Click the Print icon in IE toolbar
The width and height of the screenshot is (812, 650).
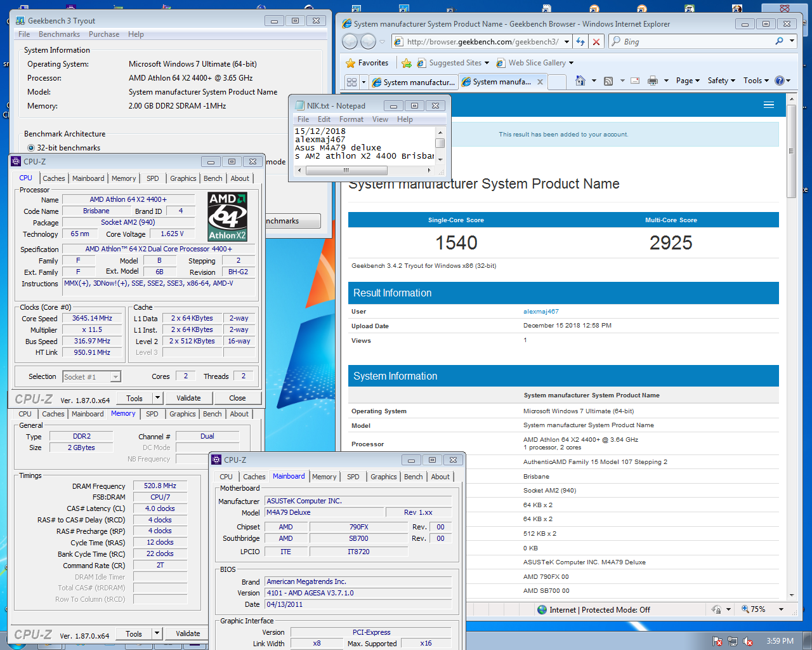click(x=653, y=81)
